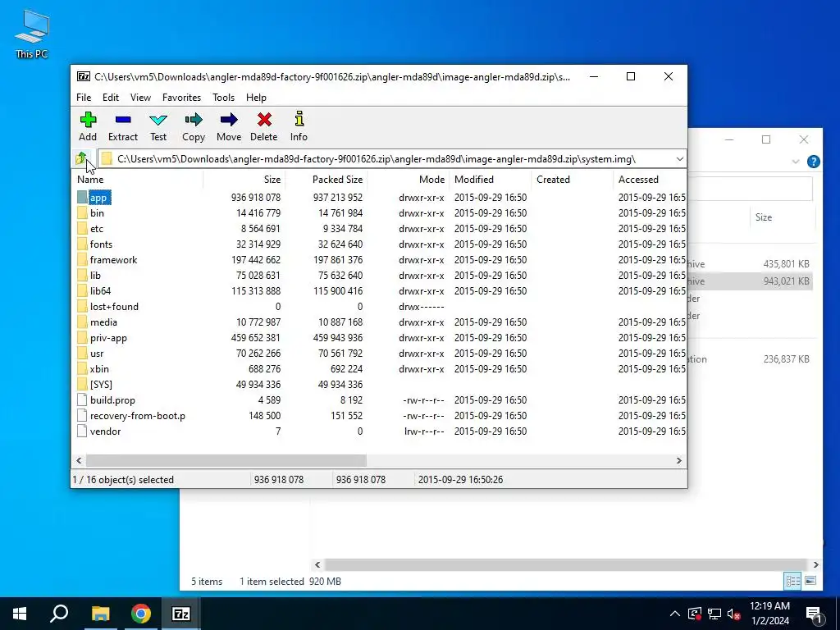Image resolution: width=840 pixels, height=630 pixels.
Task: Select the 943,021 KB row in Explorer
Action: point(751,281)
